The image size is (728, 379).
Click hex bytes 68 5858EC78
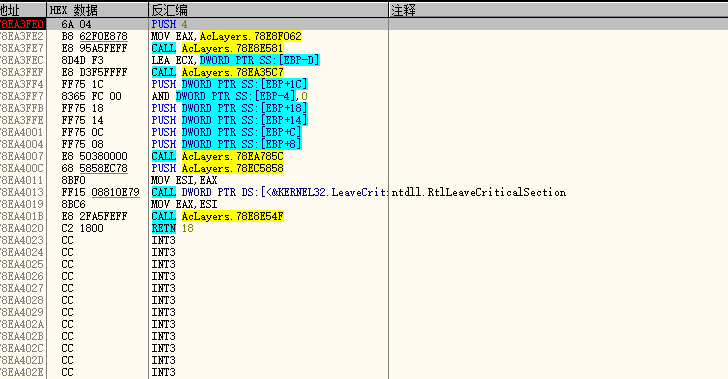pos(94,168)
